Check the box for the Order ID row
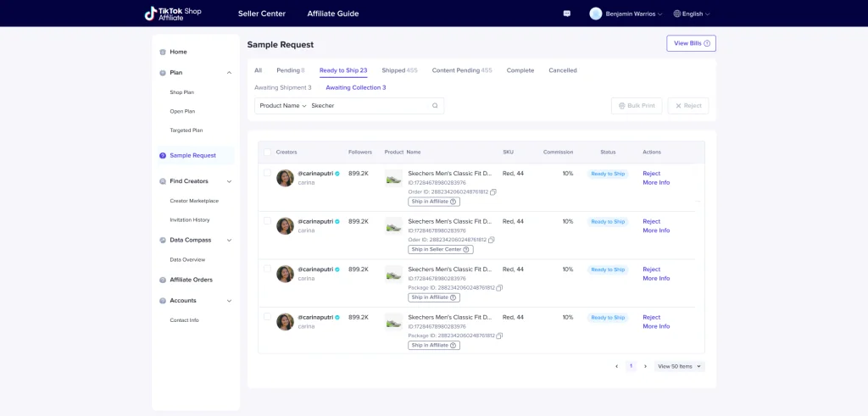The width and height of the screenshot is (868, 416). (x=267, y=173)
